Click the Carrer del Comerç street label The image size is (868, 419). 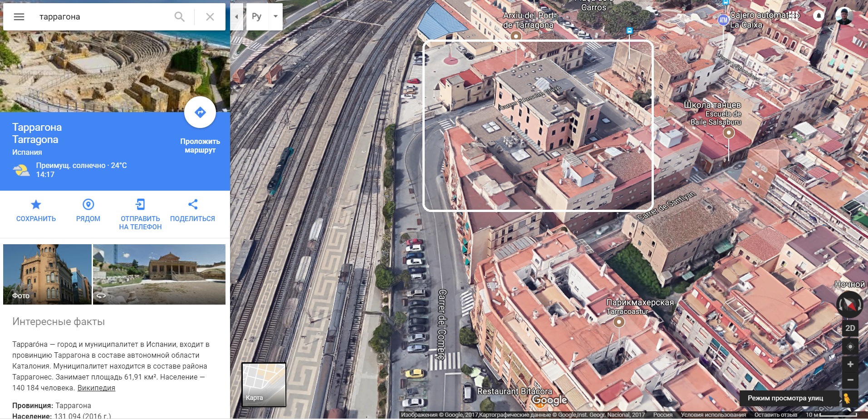442,325
